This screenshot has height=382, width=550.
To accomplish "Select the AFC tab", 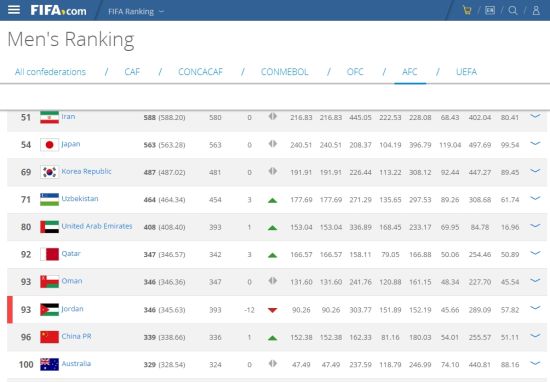I will [410, 72].
